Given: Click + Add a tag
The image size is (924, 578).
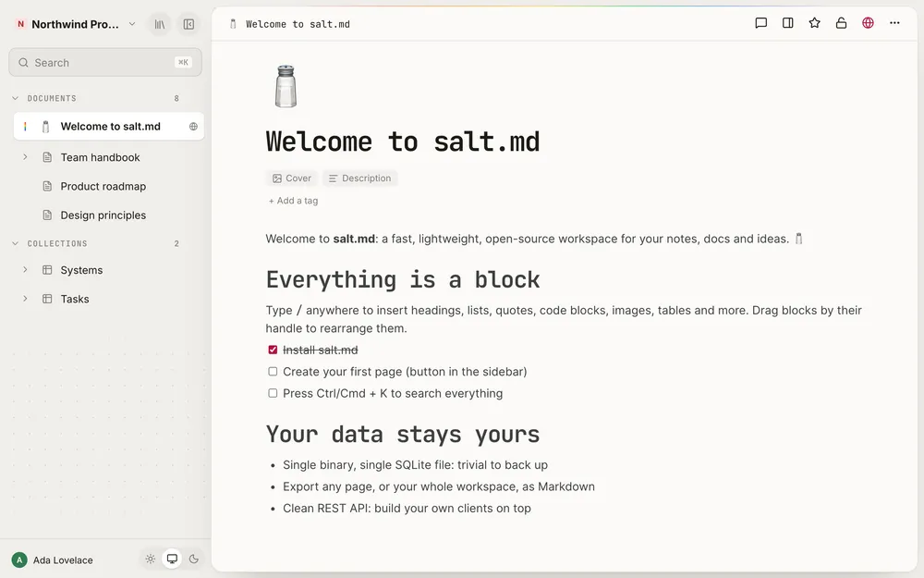Looking at the screenshot, I should coord(293,201).
